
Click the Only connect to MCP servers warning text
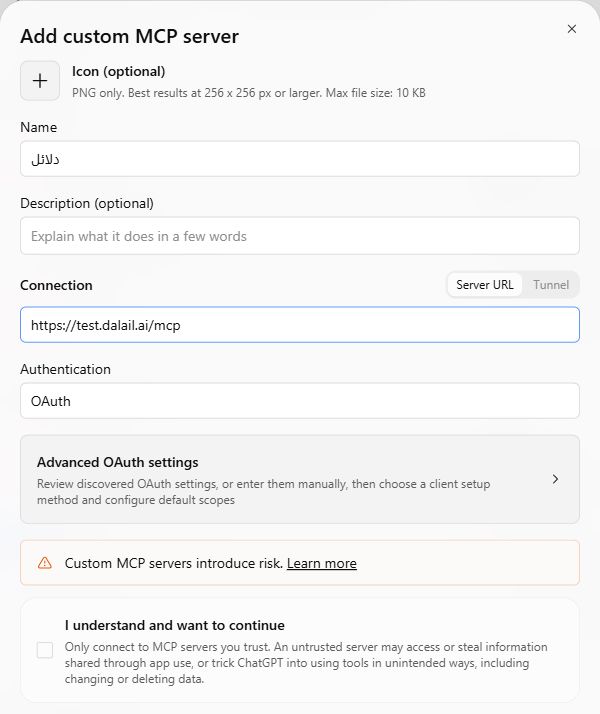pyautogui.click(x=306, y=663)
